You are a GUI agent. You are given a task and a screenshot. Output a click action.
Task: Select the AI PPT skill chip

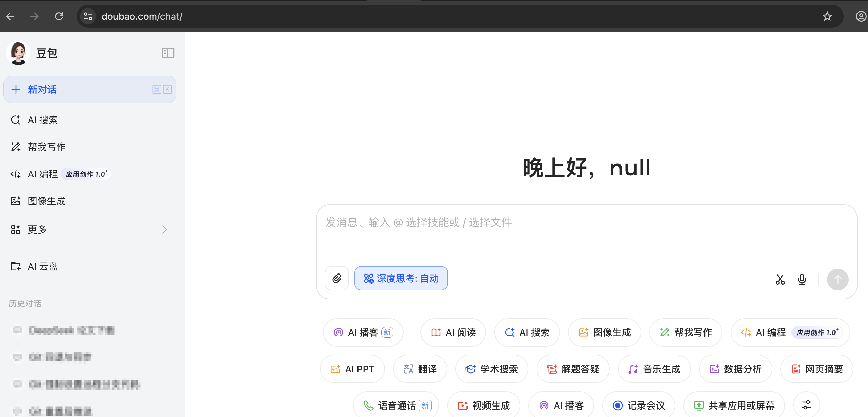coord(352,369)
